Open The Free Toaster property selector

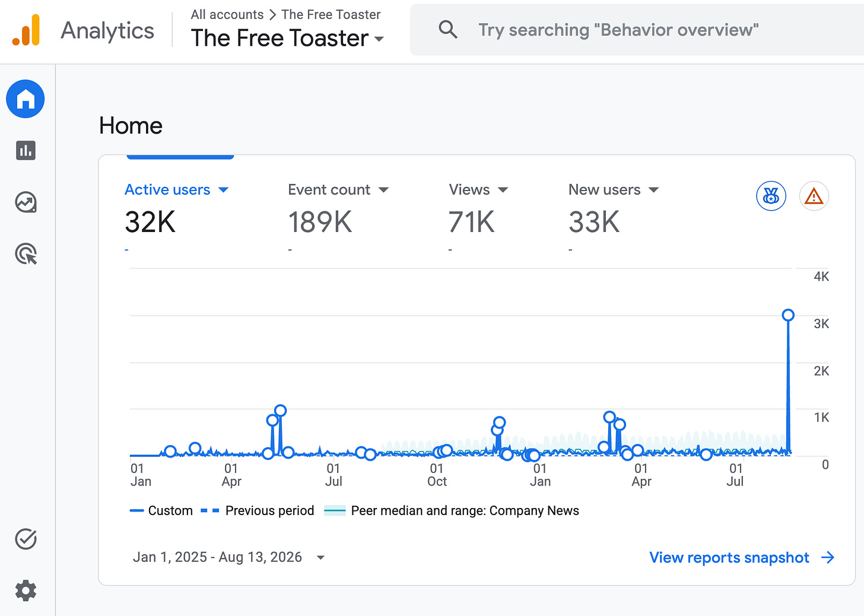click(x=288, y=38)
